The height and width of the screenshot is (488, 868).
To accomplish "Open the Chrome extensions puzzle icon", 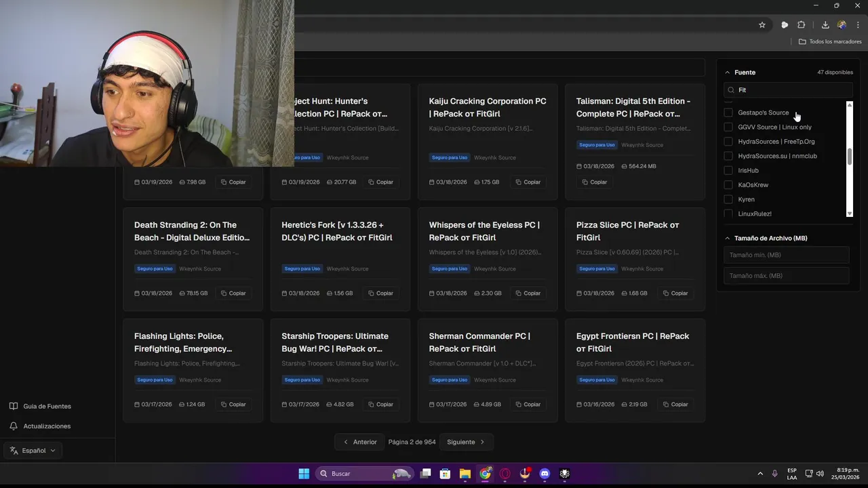I will tap(802, 25).
